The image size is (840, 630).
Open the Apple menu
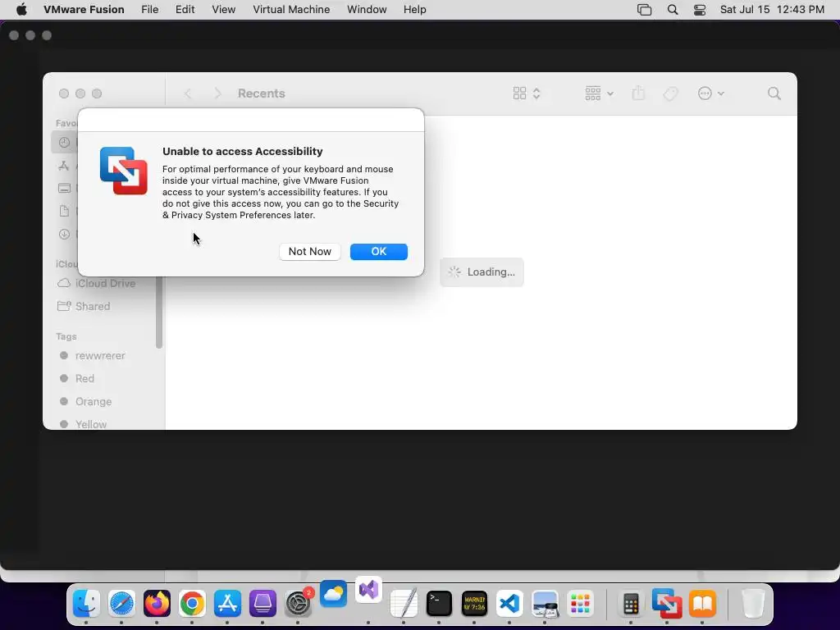21,9
